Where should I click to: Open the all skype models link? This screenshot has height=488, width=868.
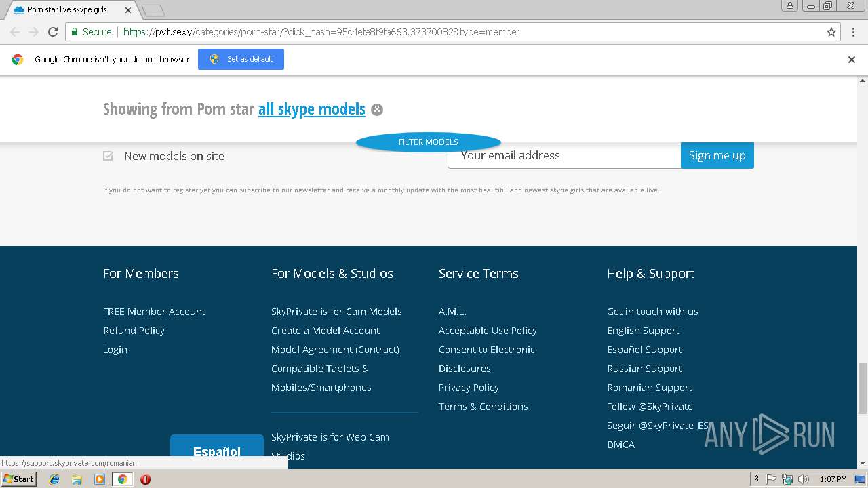[x=312, y=109]
